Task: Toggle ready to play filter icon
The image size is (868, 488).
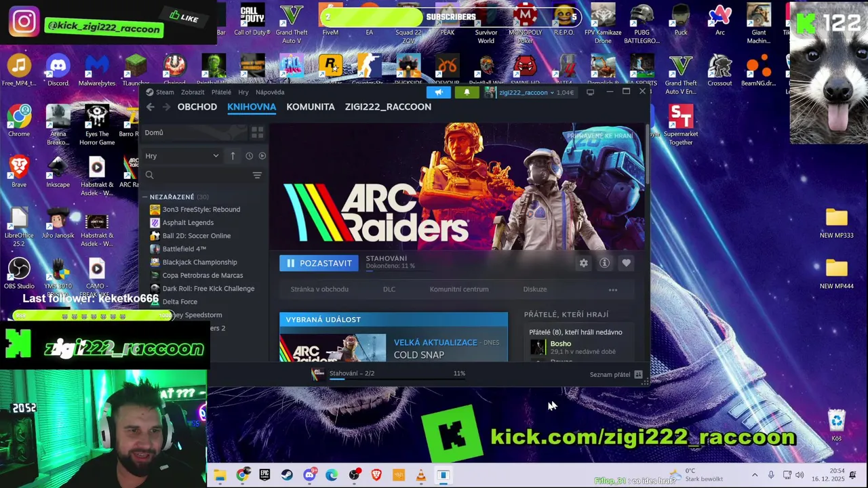Action: pos(262,156)
